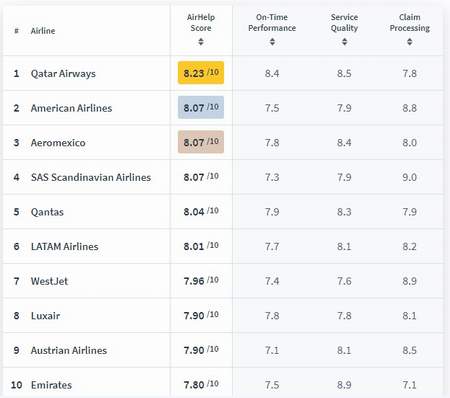Select the Qantas airline name
The width and height of the screenshot is (450, 398).
(x=47, y=212)
